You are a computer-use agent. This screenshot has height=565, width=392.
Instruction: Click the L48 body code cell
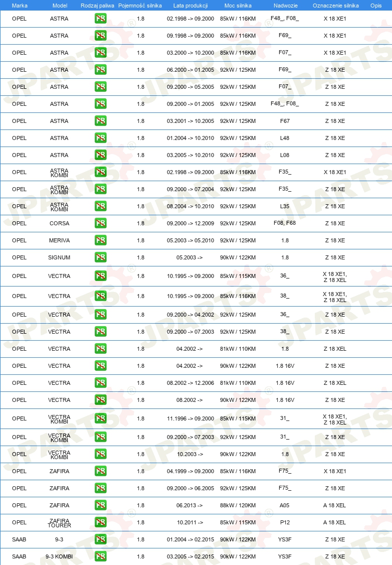tap(285, 138)
